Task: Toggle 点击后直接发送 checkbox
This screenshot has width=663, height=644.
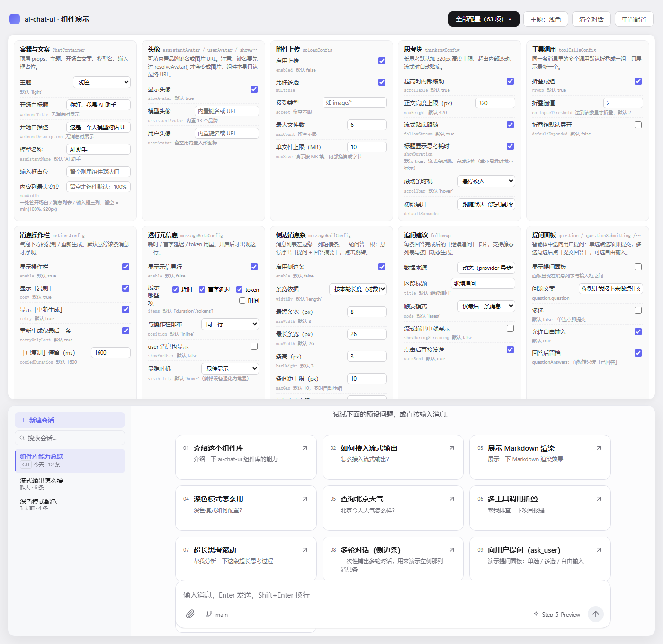Action: (511, 349)
